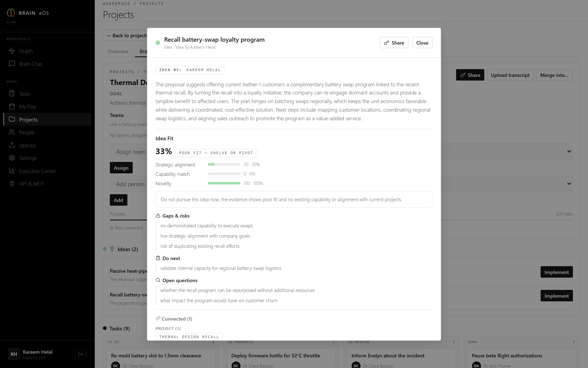588x368 pixels.
Task: Click the My Day calendar icon
Action: 12,106
